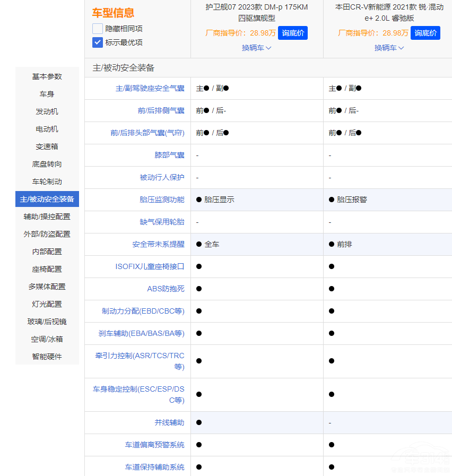Uncheck the 标示最优项 checkbox
This screenshot has width=452, height=476.
(98, 42)
